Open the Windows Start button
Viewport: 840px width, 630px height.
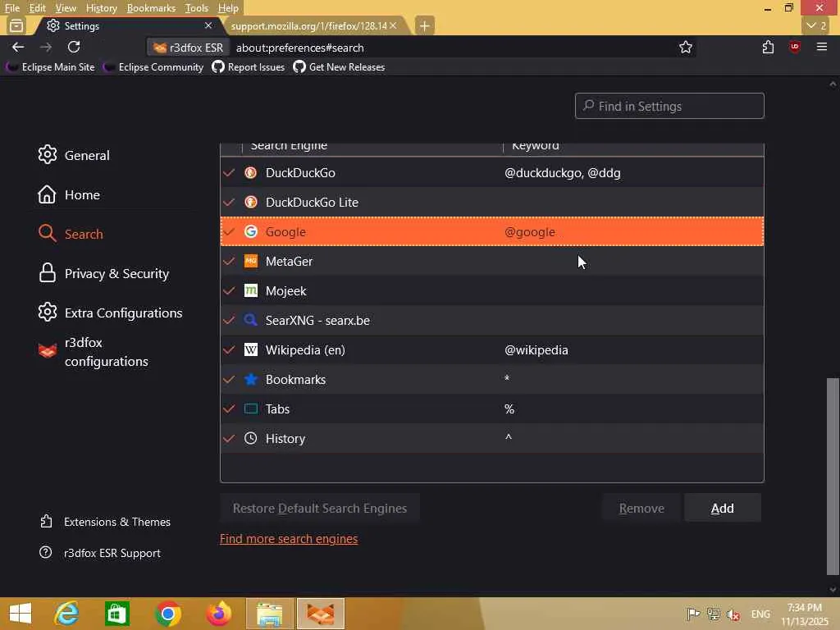(x=21, y=614)
